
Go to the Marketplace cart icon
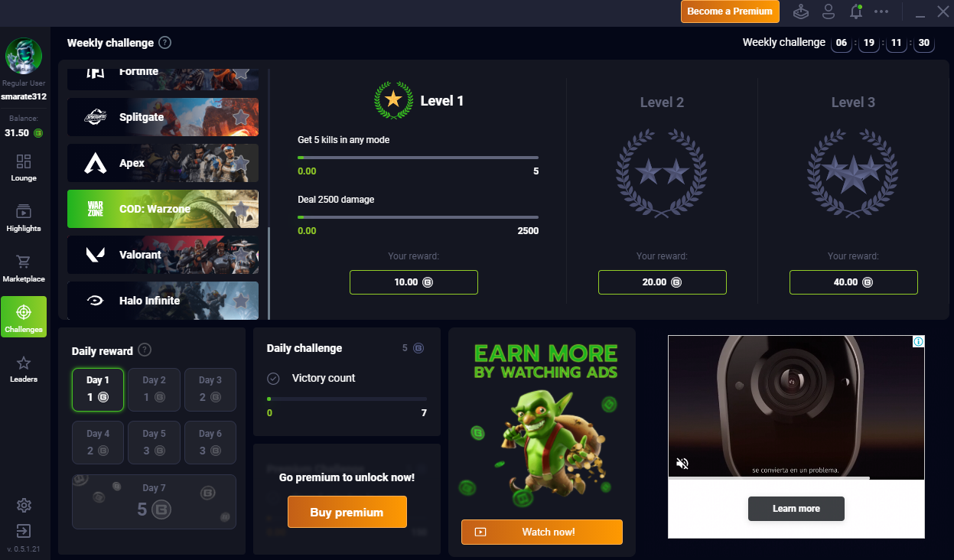(x=24, y=262)
